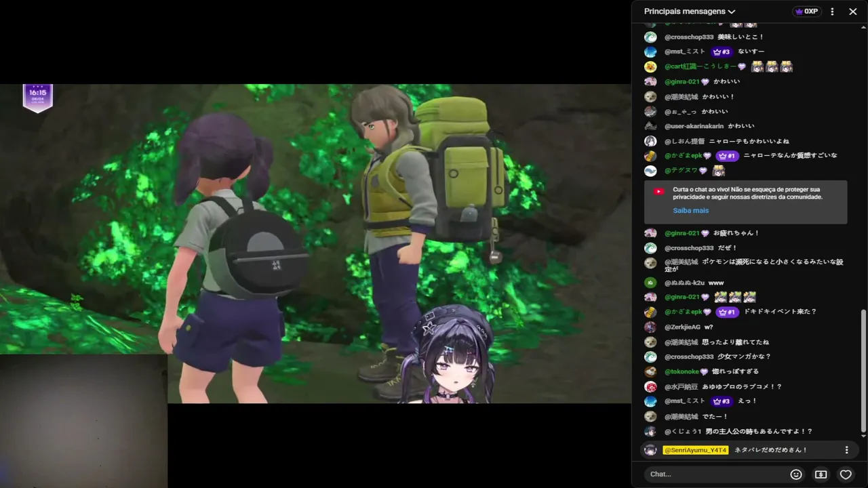Screen dimensions: 868x488
Task: Click username @tokonoke
Action: (682, 371)
